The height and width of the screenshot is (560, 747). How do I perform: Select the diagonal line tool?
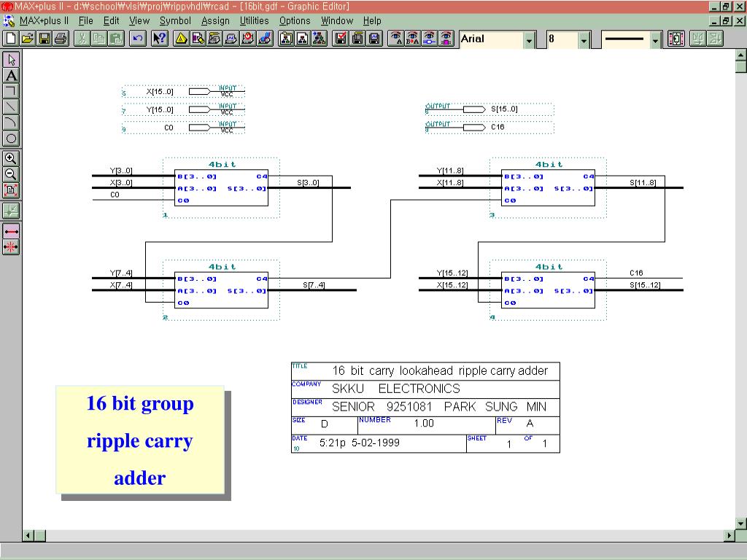tap(11, 106)
